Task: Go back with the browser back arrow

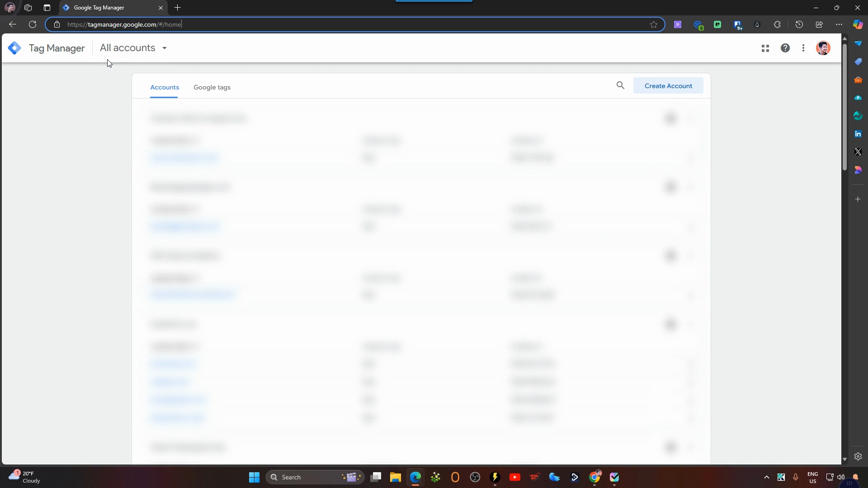Action: pos(13,24)
